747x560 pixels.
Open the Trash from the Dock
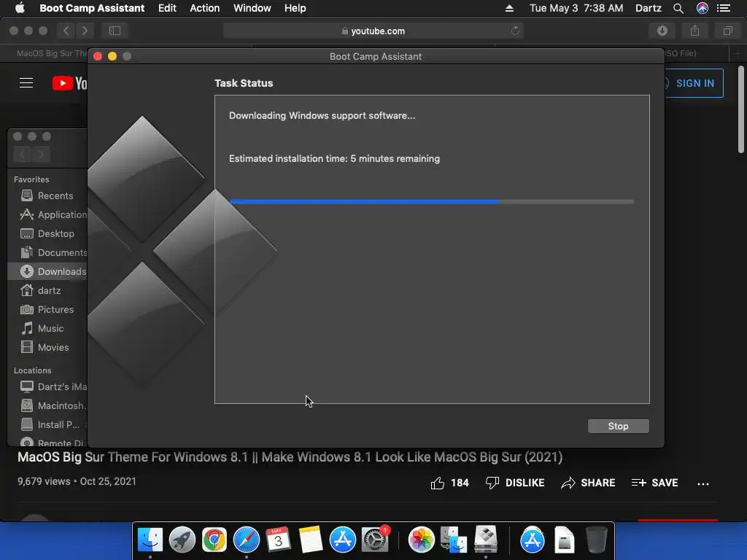pyautogui.click(x=596, y=540)
